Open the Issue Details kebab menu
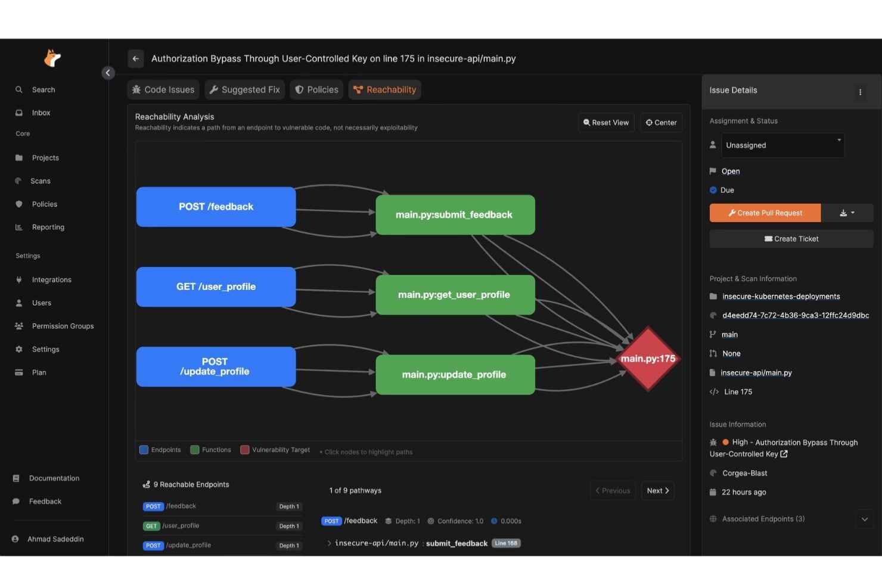Viewport: 882px width, 588px height. 860,92
